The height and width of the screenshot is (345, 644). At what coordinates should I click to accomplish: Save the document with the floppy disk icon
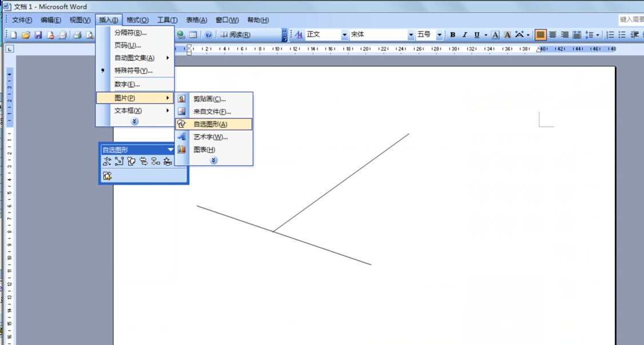38,35
